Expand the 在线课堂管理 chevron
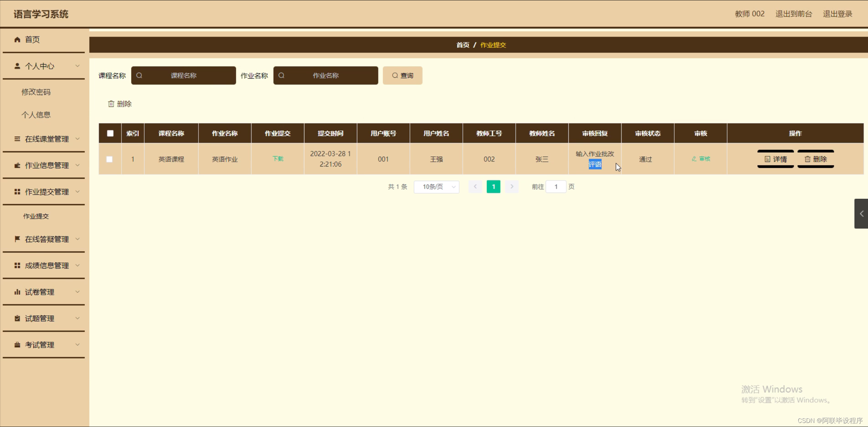The height and width of the screenshot is (427, 868). click(77, 139)
